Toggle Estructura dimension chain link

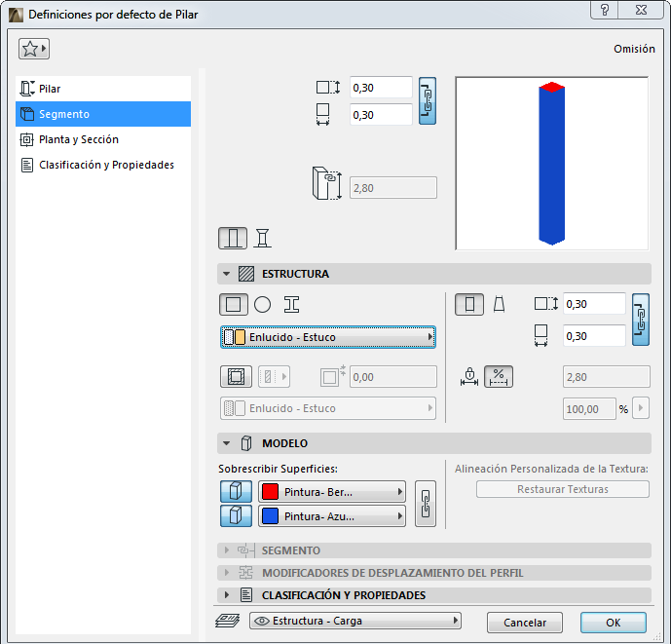pyautogui.click(x=641, y=320)
